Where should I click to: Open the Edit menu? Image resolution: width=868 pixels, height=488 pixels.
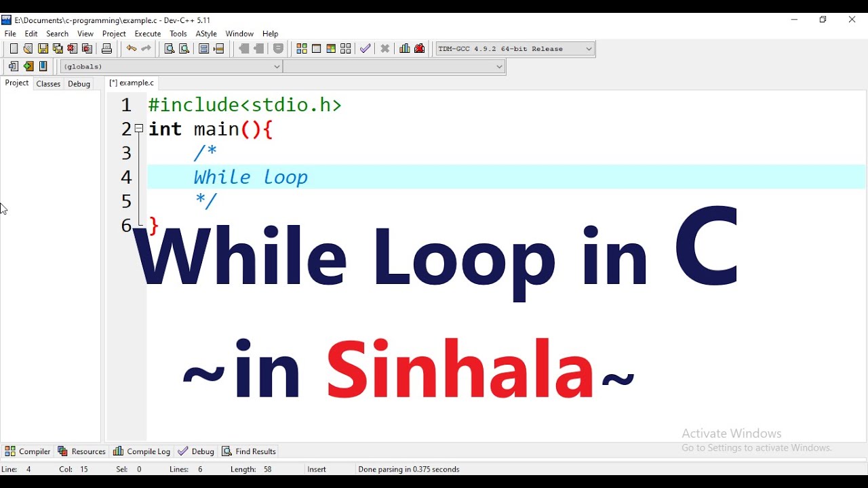click(x=31, y=34)
